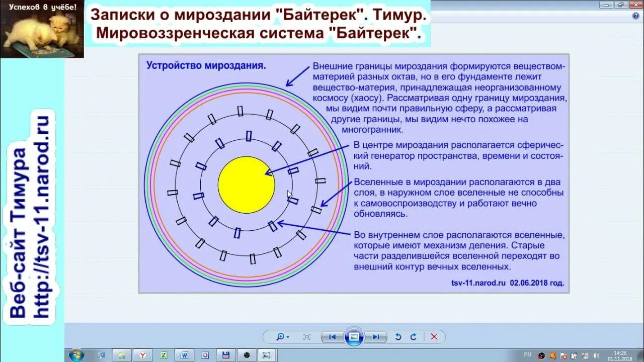644x362 pixels.
Task: Open the 14:26 clock and date
Action: tap(620, 355)
